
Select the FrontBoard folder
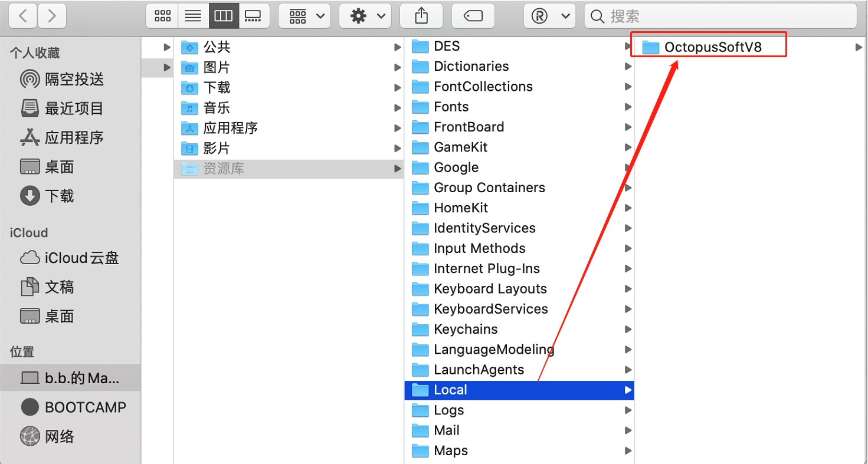(519, 127)
